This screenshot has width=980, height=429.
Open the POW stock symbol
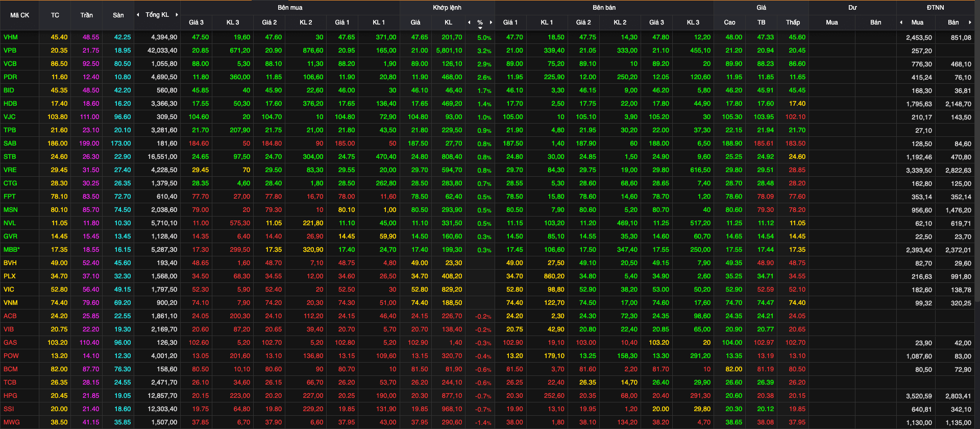(x=11, y=356)
